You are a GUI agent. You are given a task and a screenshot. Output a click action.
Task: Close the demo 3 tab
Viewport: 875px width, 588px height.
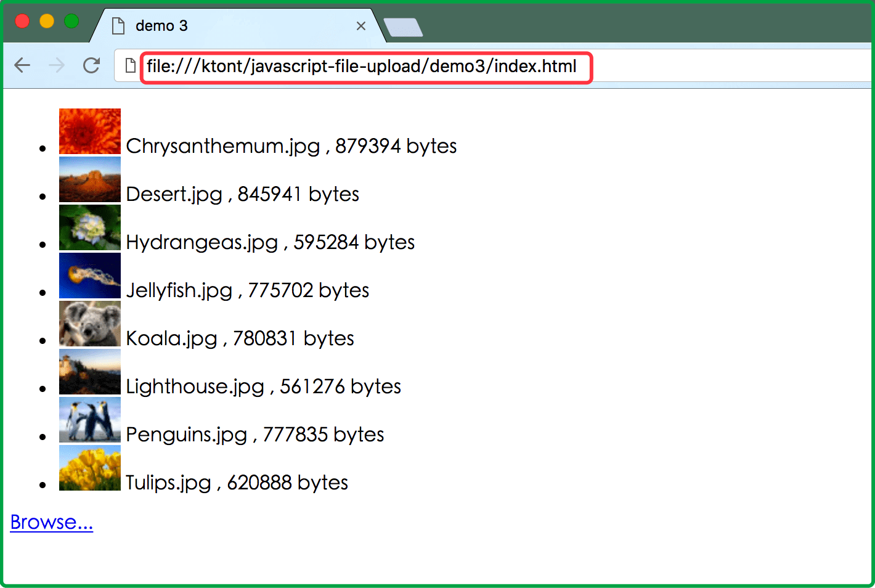click(x=361, y=26)
